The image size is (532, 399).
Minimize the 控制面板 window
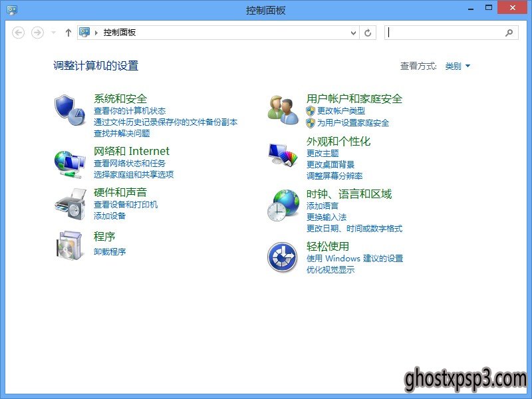(x=471, y=8)
